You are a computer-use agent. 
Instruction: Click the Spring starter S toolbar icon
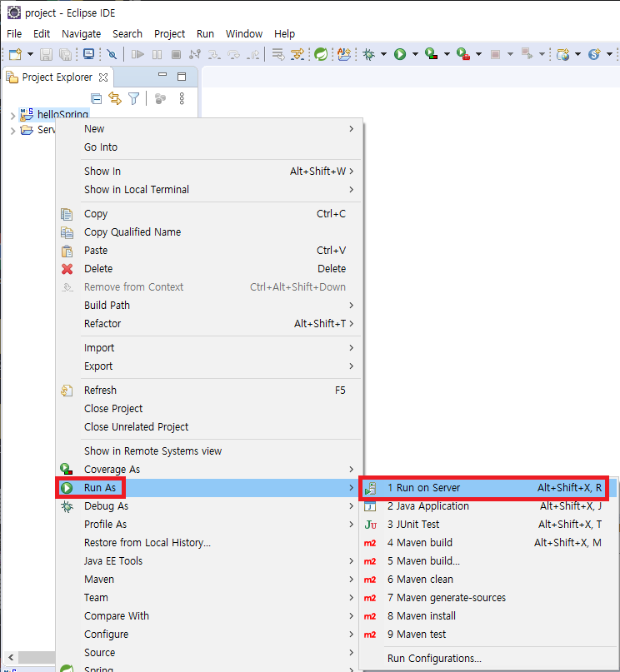(594, 54)
